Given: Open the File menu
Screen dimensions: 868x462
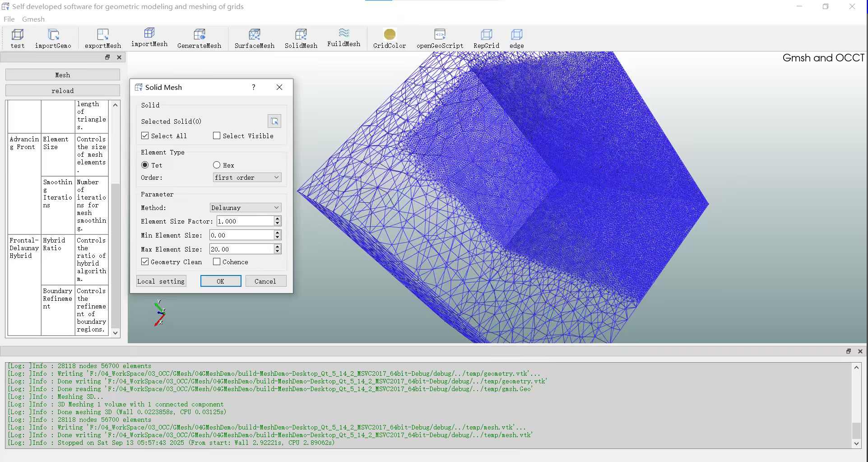Looking at the screenshot, I should [9, 19].
